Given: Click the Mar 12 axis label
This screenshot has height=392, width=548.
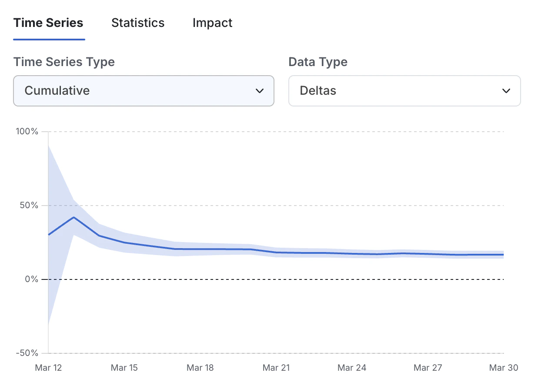Looking at the screenshot, I should tap(48, 368).
